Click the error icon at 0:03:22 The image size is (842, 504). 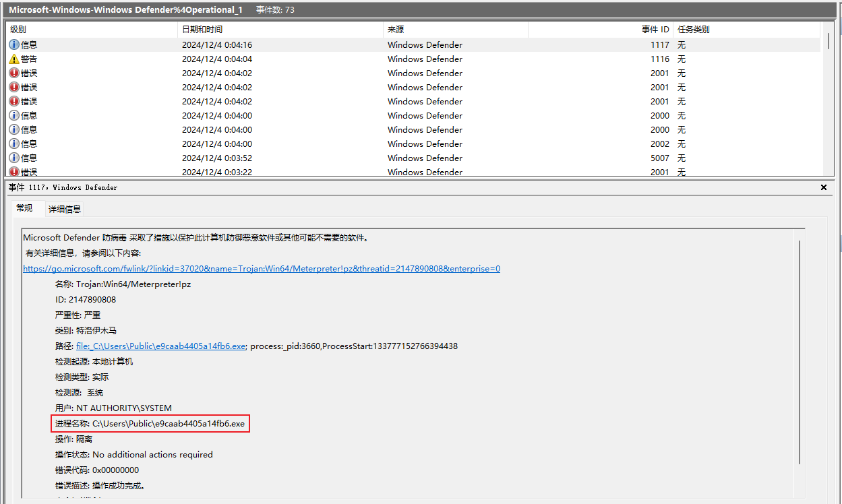[x=14, y=172]
